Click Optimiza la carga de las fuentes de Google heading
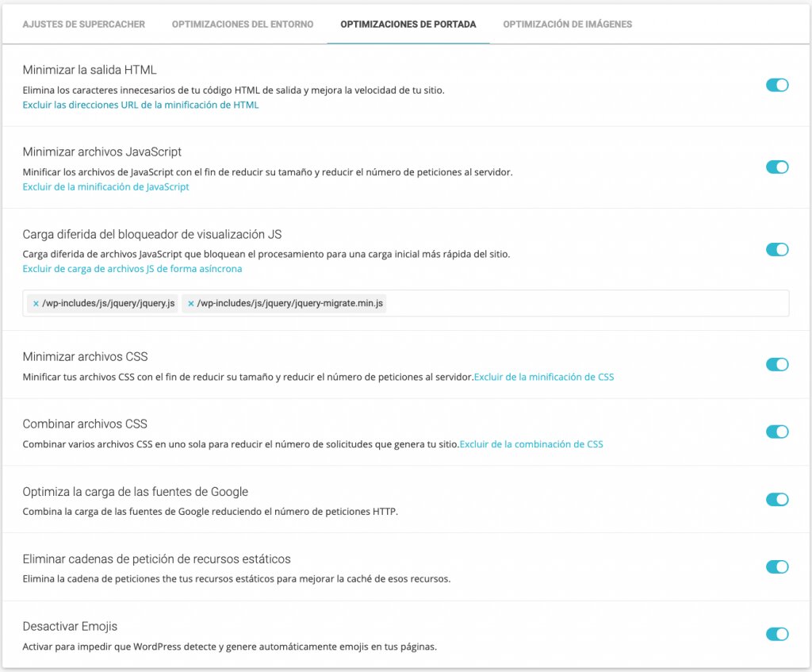 click(135, 492)
